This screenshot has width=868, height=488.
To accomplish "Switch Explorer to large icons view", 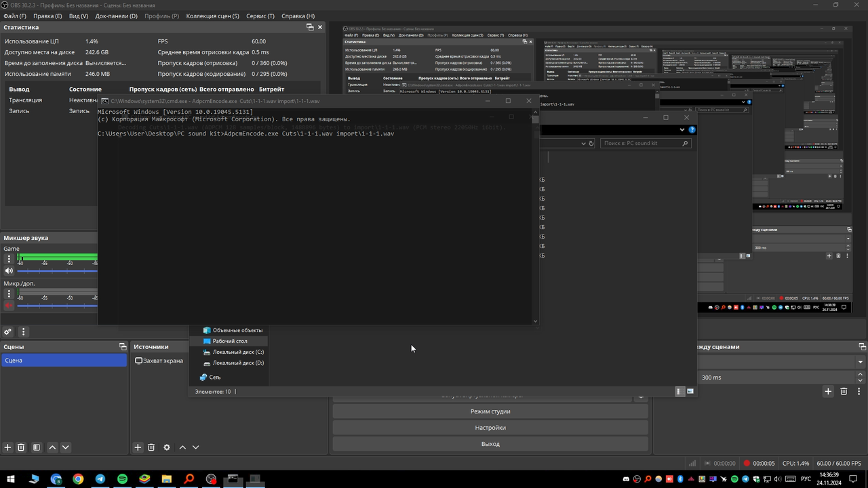I will click(x=690, y=391).
